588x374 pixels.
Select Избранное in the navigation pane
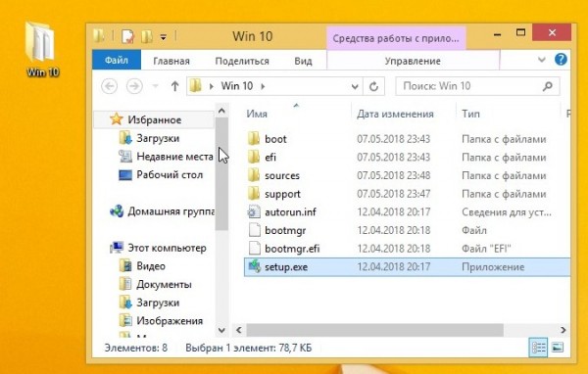[155, 119]
